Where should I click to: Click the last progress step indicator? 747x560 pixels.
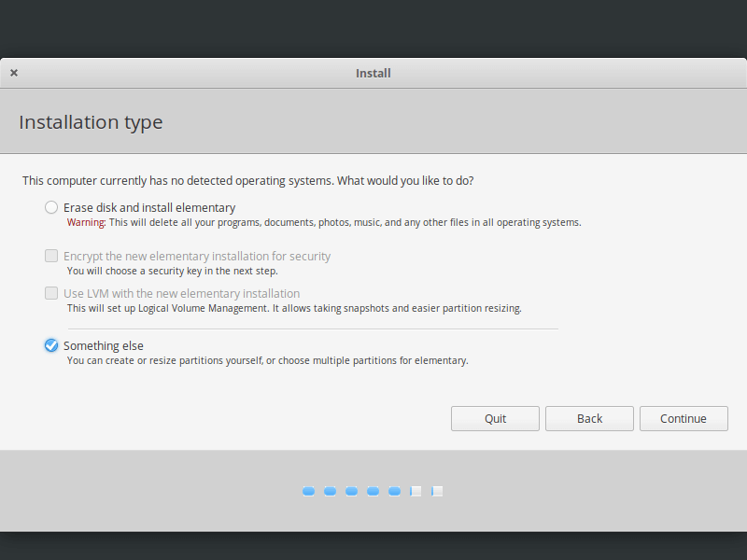[x=437, y=491]
